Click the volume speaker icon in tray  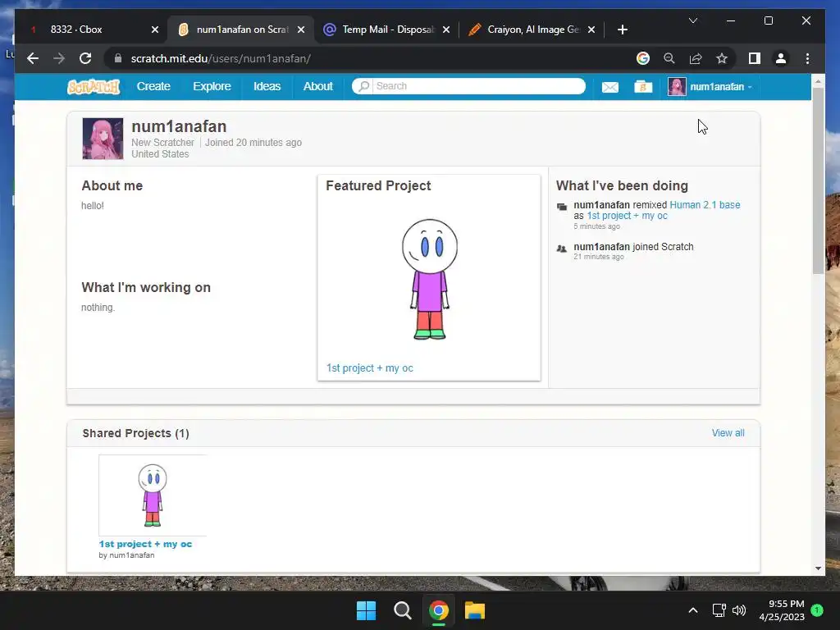click(x=739, y=610)
